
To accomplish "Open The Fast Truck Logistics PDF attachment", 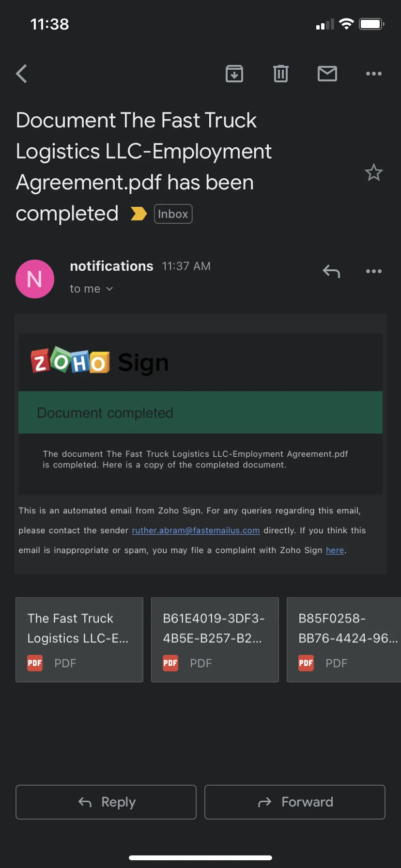I will click(79, 640).
